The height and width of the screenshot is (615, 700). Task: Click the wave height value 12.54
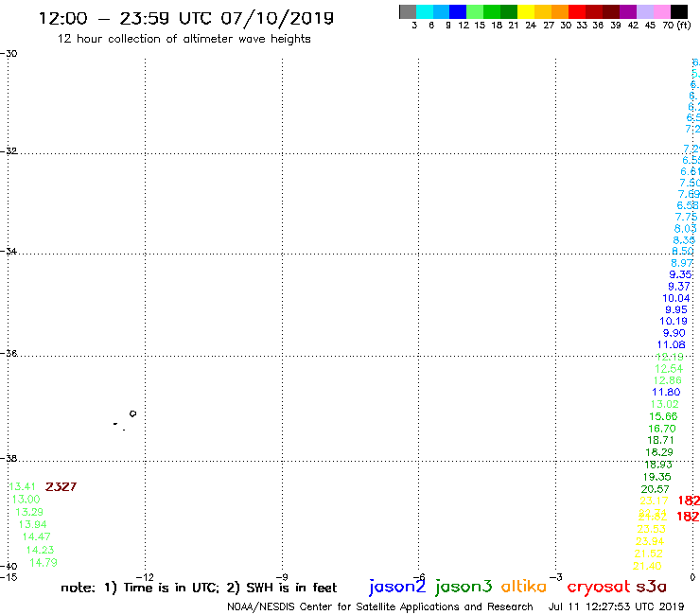pos(668,368)
